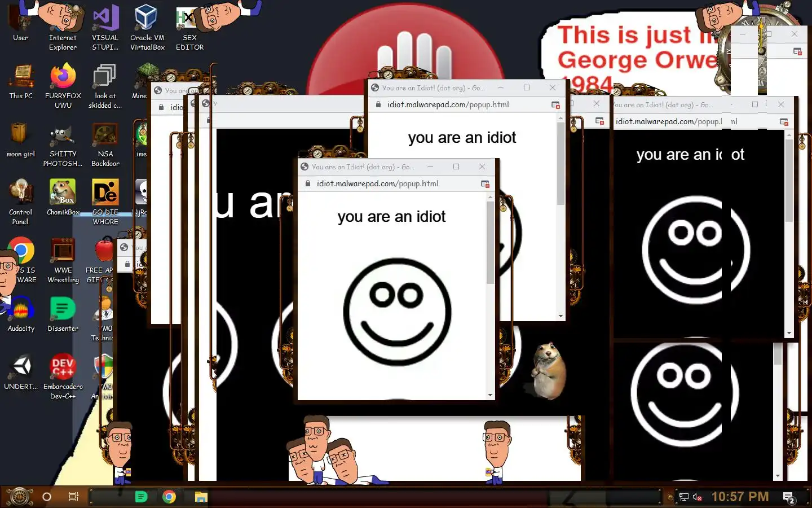Launch the ChomikBox desktop icon
The image size is (812, 508).
coord(63,198)
